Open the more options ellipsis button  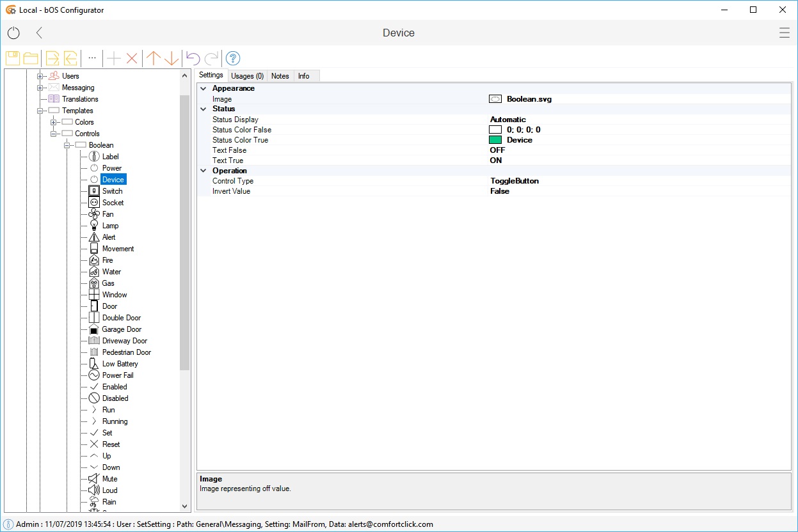click(x=92, y=58)
